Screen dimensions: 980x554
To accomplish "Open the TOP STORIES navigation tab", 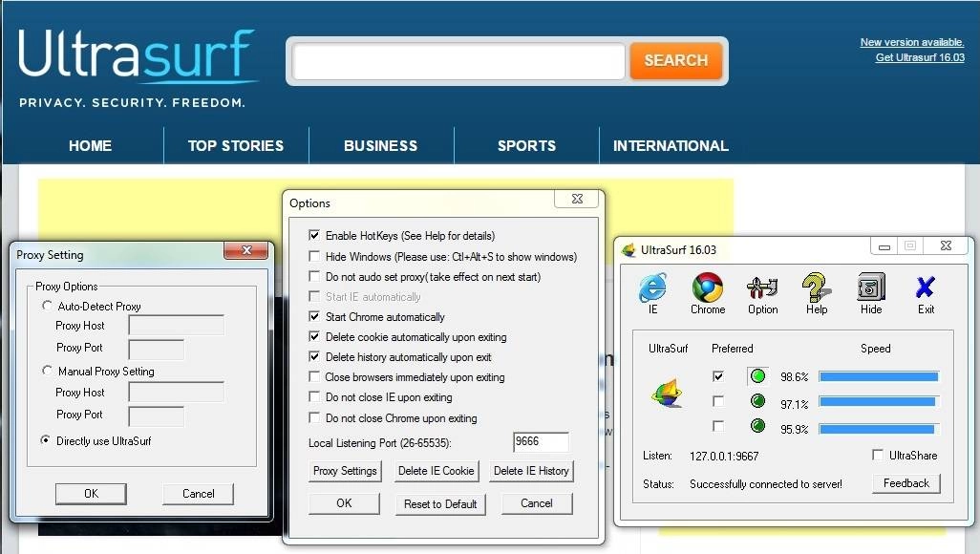I will click(x=236, y=146).
